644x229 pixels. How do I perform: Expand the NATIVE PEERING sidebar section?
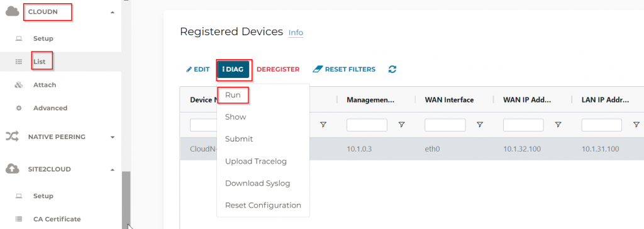(113, 137)
